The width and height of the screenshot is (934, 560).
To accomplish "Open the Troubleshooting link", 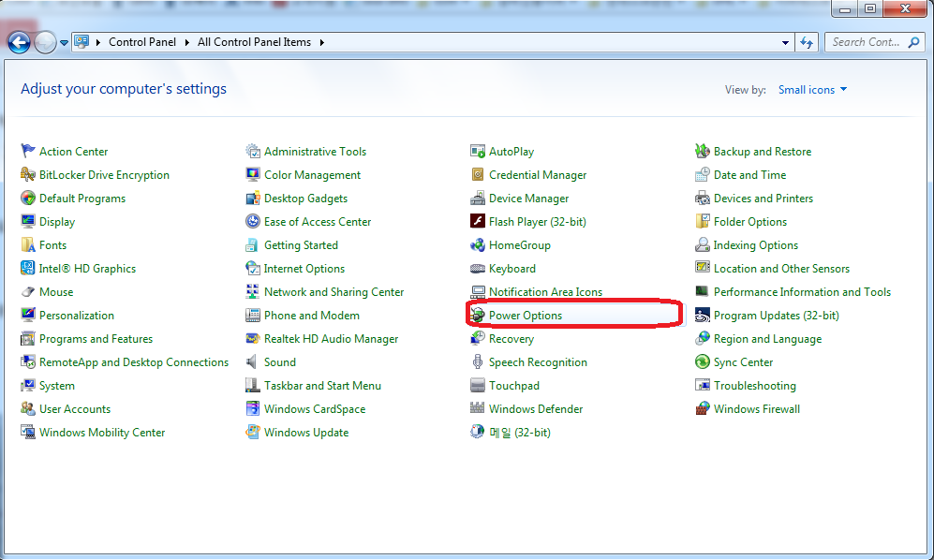I will pos(755,386).
